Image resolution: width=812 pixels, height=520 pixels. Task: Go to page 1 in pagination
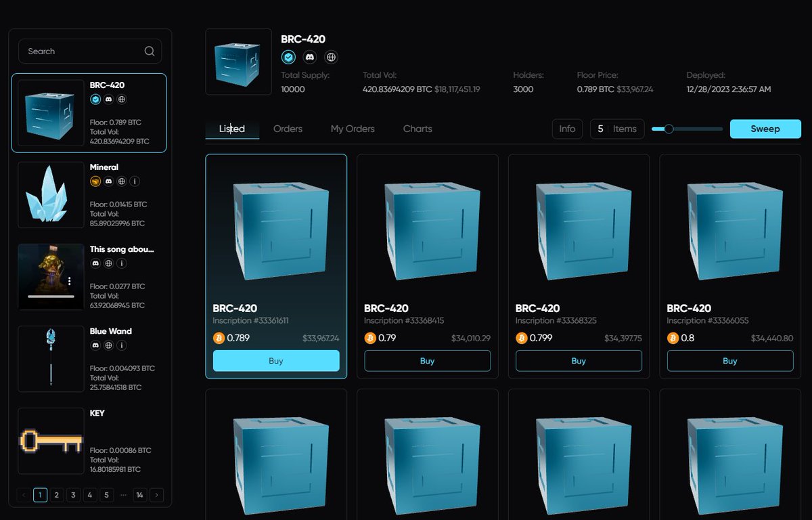tap(40, 495)
